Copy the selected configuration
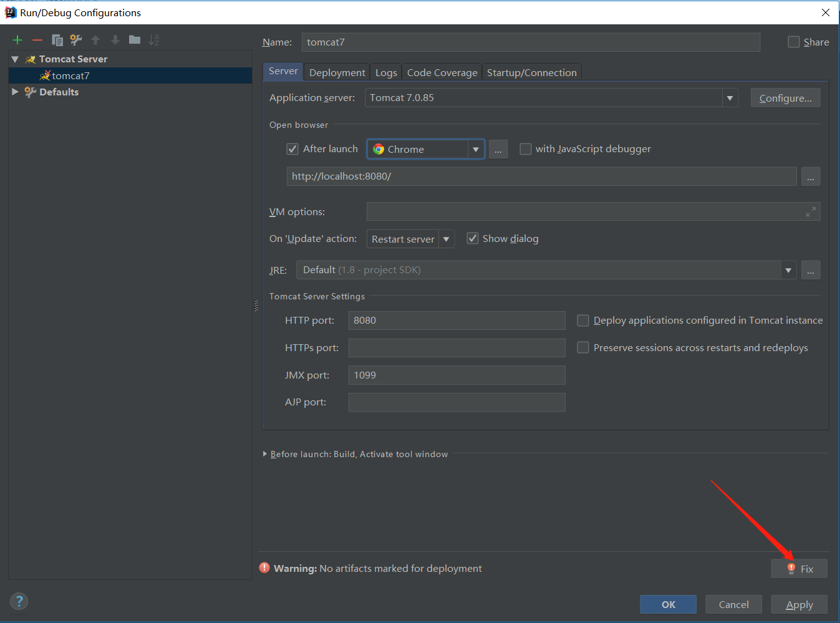 [57, 40]
